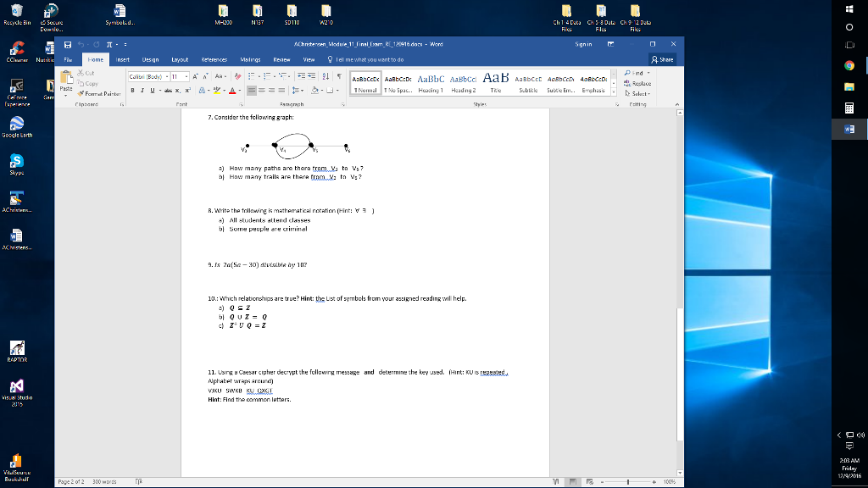This screenshot has width=868, height=488.
Task: Toggle Show/Hide paragraph marks
Action: pyautogui.click(x=341, y=75)
